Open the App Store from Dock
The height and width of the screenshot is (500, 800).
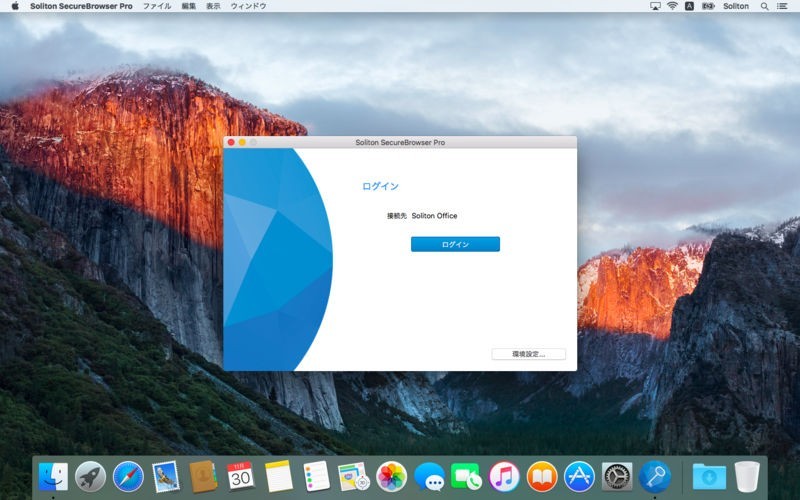[579, 476]
